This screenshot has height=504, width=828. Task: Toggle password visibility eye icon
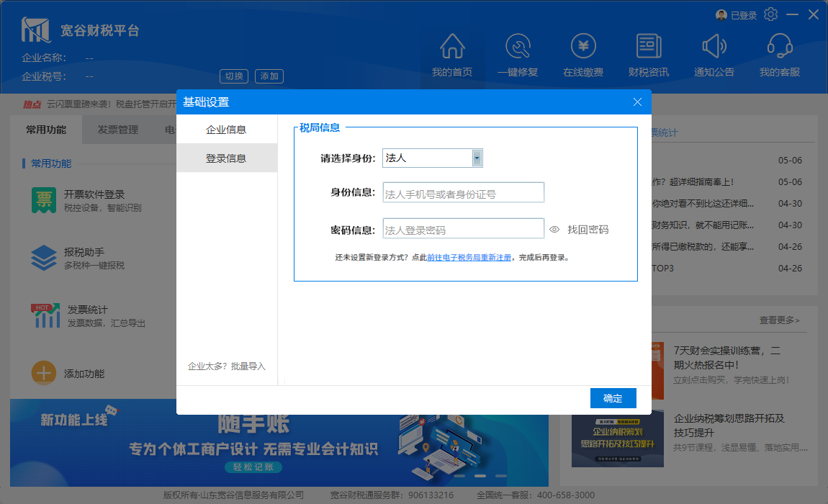tap(554, 230)
